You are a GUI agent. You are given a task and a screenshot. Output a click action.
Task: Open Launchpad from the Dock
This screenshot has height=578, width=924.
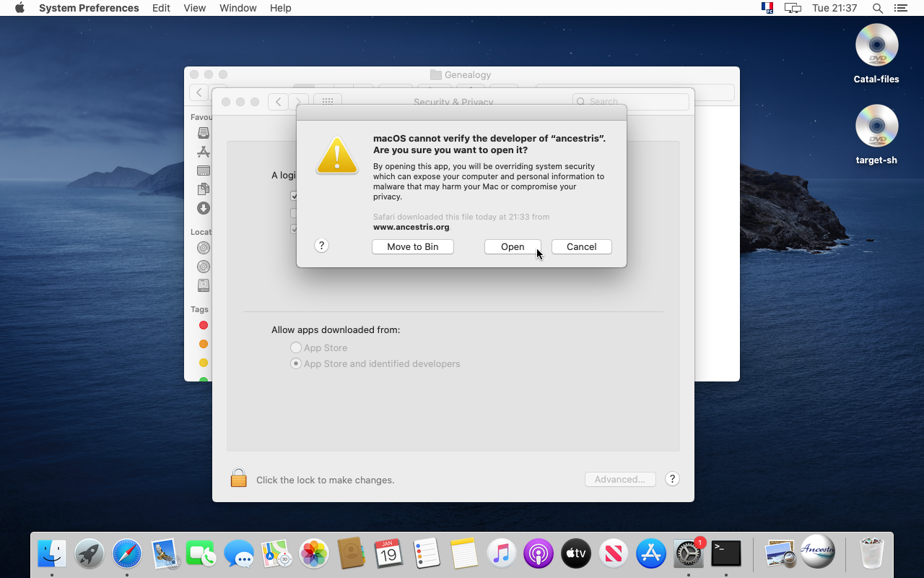pos(90,554)
